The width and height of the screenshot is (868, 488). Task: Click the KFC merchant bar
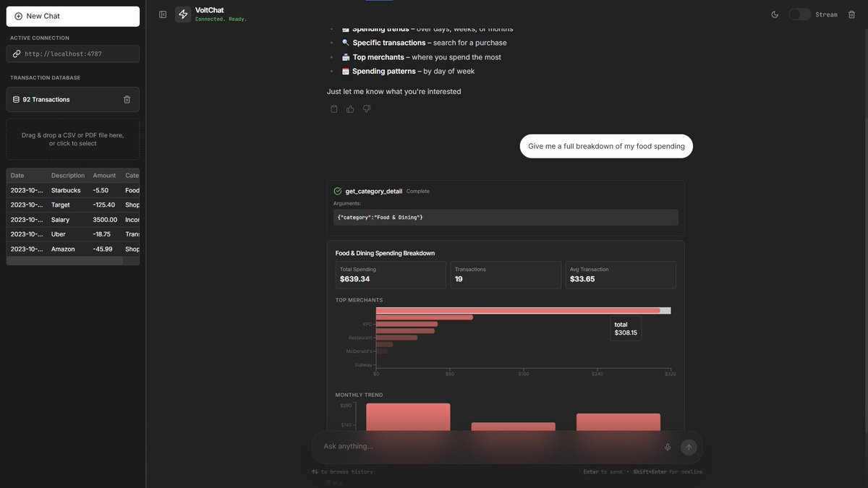[x=407, y=324]
